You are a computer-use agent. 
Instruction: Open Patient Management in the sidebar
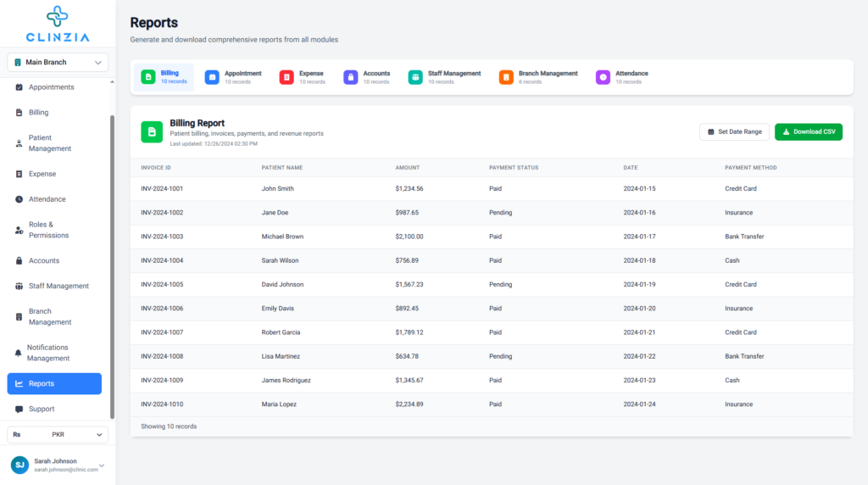point(49,143)
